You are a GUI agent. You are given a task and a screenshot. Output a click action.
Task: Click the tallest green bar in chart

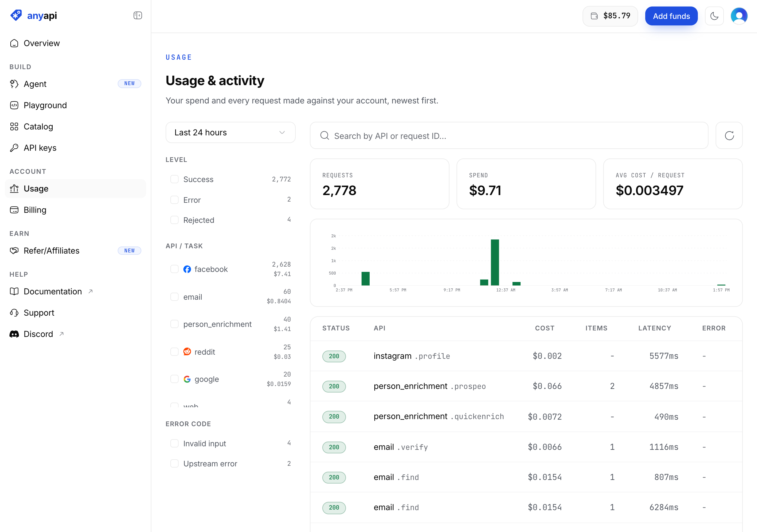coord(495,262)
